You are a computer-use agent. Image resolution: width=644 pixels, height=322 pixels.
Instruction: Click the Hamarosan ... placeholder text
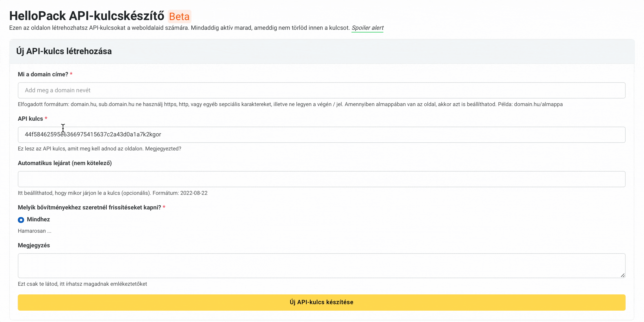pyautogui.click(x=34, y=231)
